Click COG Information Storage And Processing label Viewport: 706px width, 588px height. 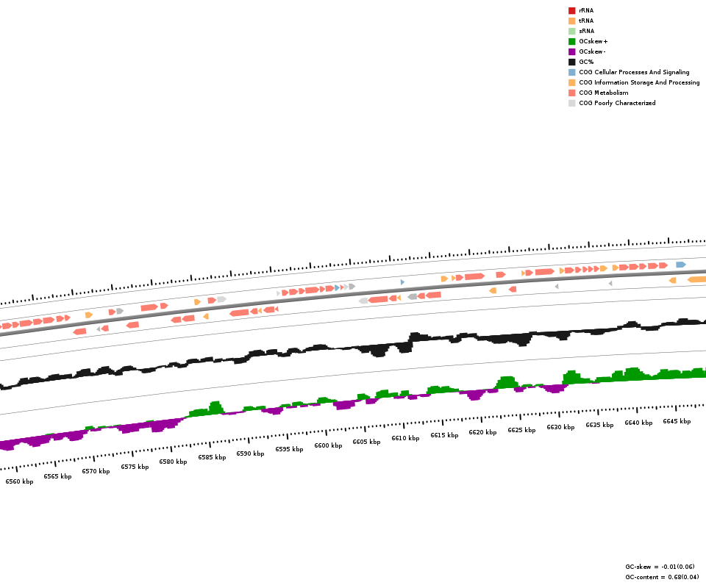point(639,82)
